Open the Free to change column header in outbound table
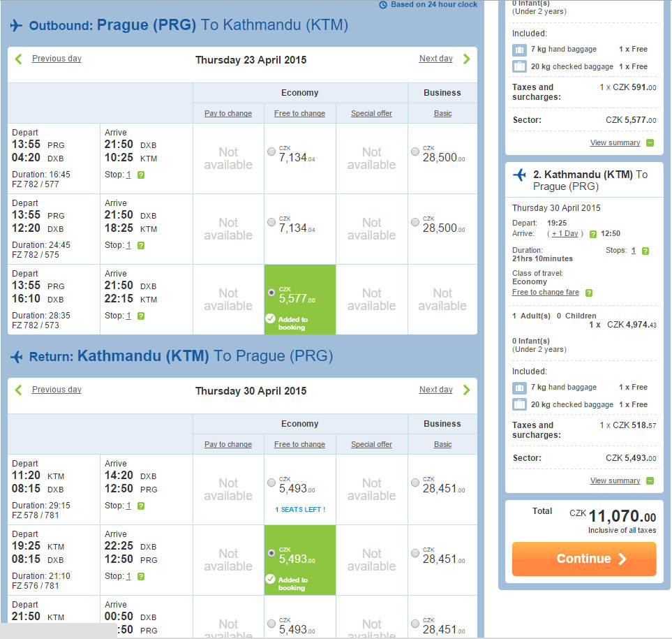Viewport: 672px width, 639px height. pyautogui.click(x=299, y=113)
